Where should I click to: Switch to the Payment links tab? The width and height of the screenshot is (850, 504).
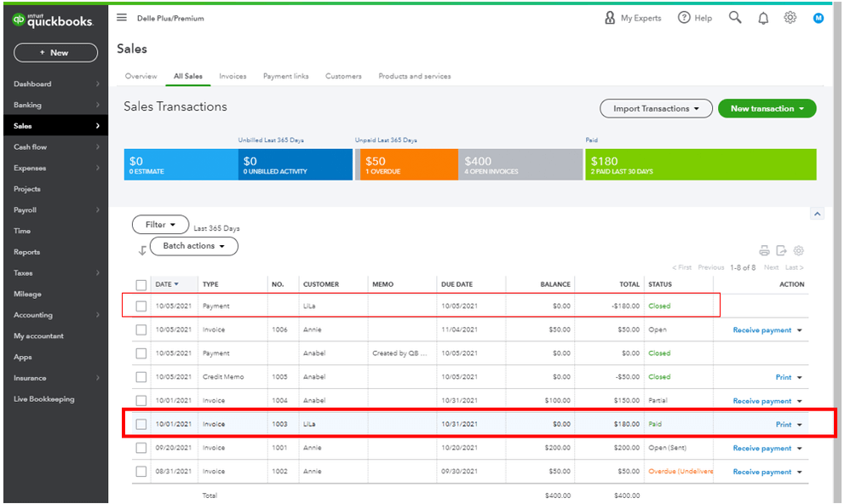(285, 77)
